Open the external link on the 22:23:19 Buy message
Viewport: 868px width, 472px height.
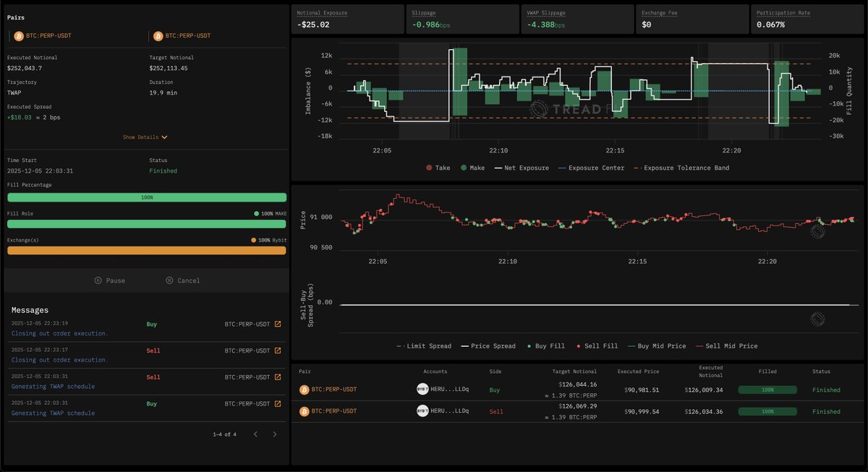coord(279,324)
